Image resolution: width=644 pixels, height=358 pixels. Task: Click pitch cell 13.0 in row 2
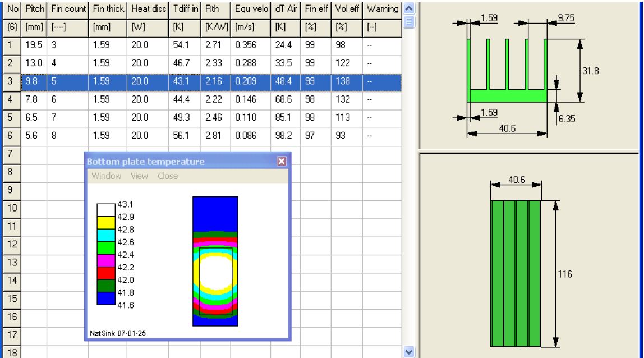34,63
